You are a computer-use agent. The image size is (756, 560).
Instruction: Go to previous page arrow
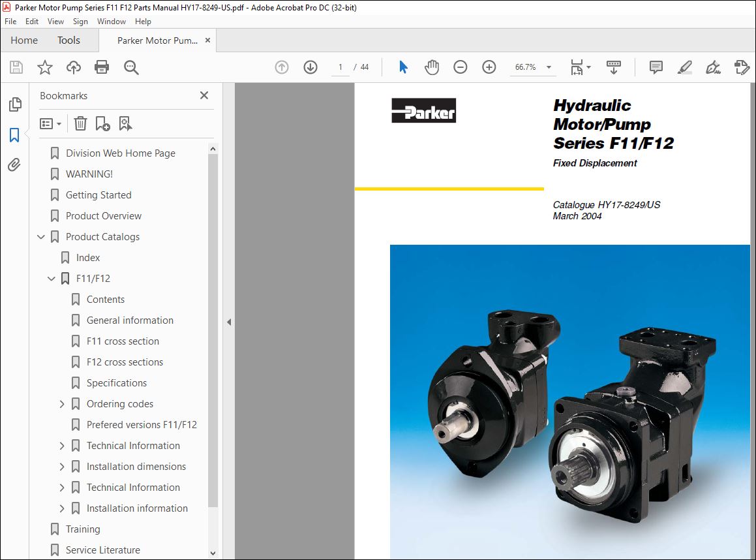(x=282, y=67)
